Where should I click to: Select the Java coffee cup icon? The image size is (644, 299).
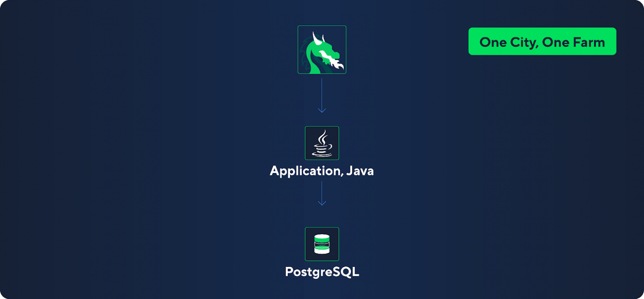coord(322,143)
